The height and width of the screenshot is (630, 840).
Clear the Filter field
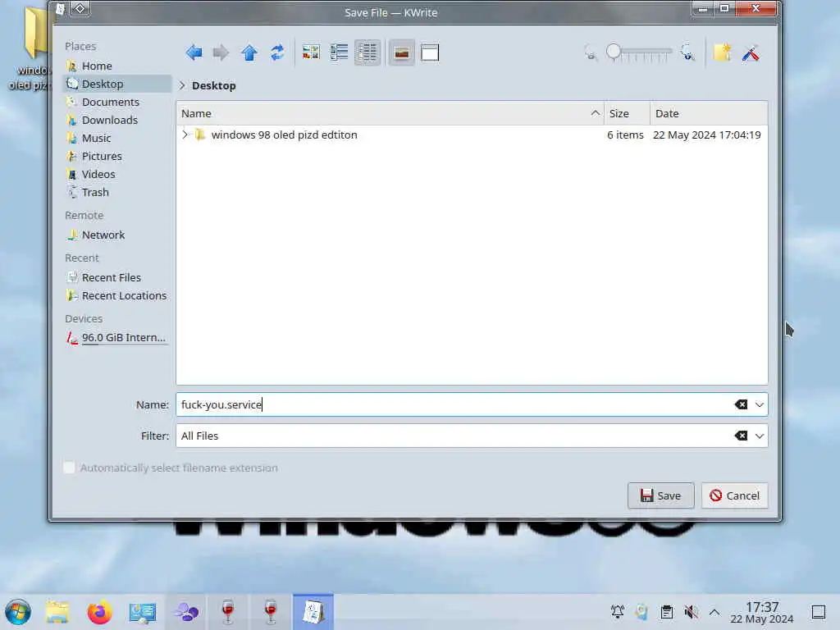741,436
